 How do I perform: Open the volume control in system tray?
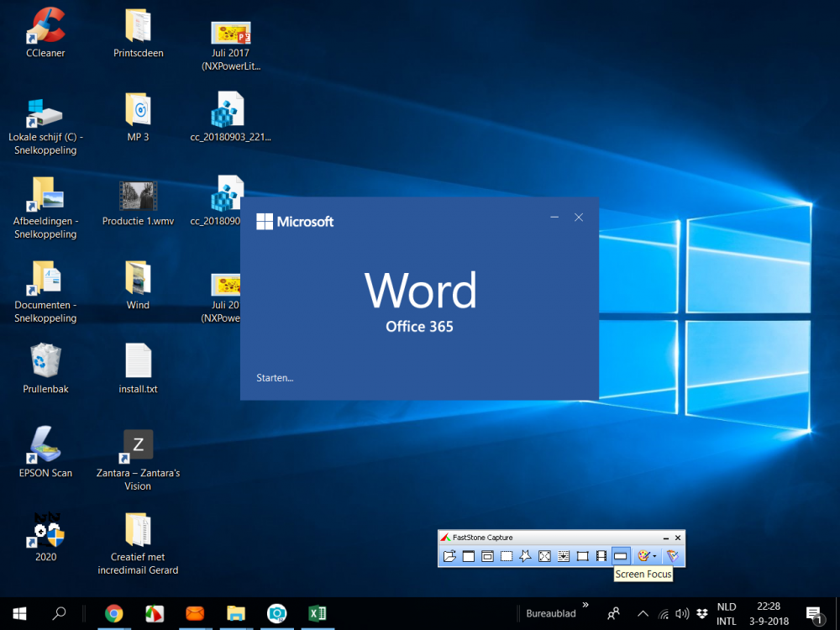(x=682, y=614)
